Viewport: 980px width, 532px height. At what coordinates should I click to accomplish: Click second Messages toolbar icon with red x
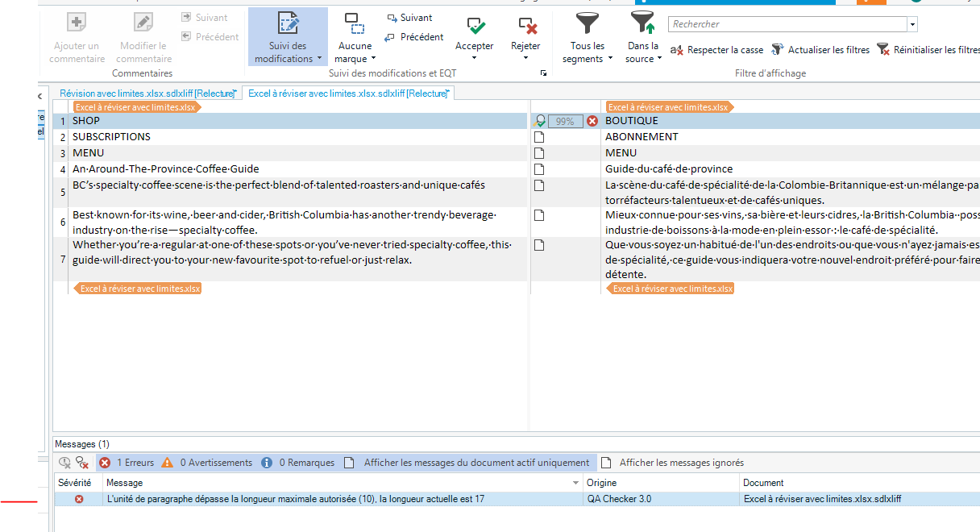tap(82, 463)
